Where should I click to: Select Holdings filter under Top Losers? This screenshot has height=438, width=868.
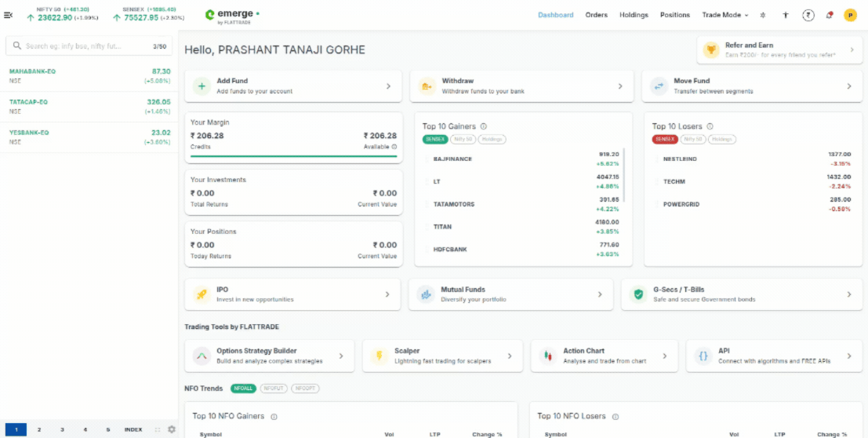[722, 139]
